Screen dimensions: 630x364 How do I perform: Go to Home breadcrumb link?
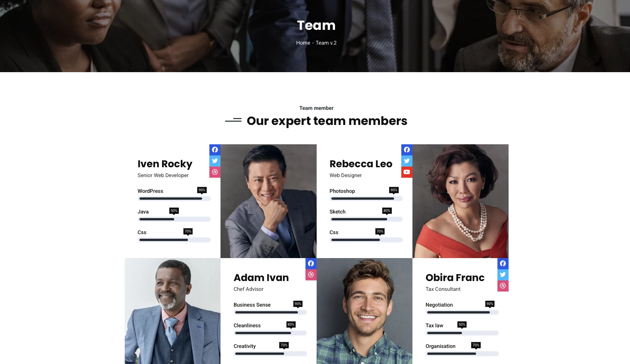(x=303, y=43)
